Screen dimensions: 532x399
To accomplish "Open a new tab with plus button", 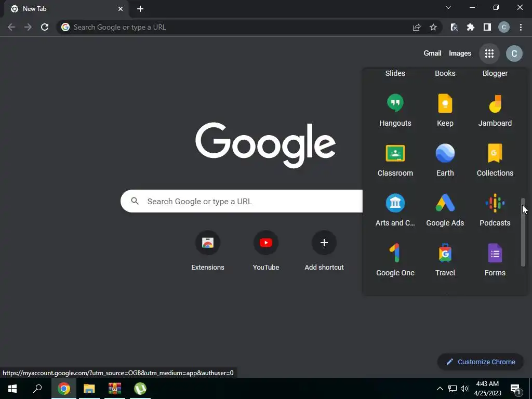I will click(x=140, y=9).
